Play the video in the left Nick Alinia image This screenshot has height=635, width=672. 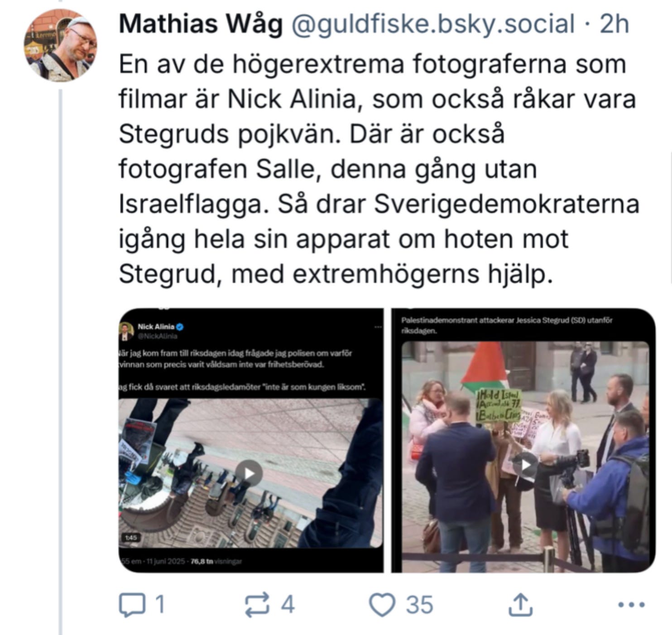249,473
